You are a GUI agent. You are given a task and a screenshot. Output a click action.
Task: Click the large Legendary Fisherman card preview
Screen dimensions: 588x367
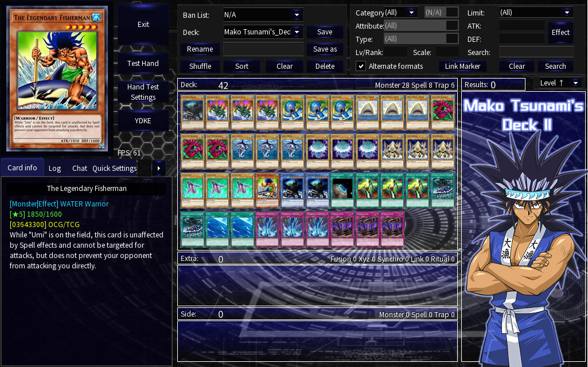[x=57, y=79]
